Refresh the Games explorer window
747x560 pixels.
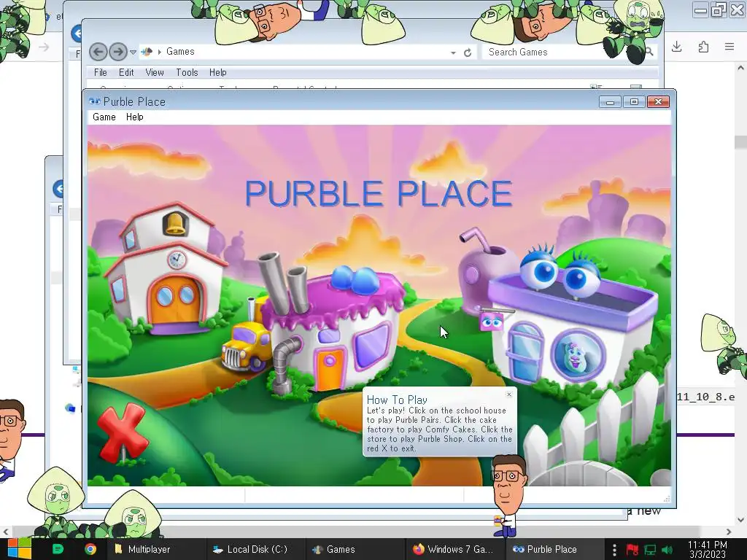click(468, 52)
